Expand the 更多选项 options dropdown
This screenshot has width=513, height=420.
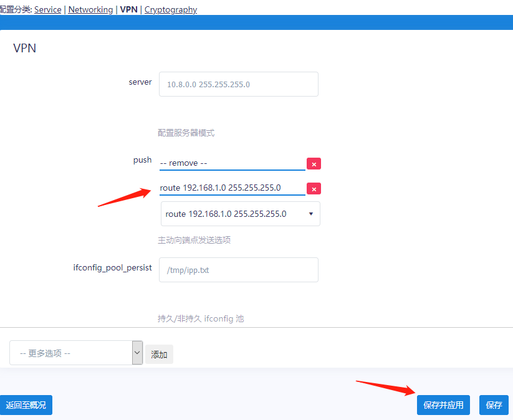click(76, 353)
